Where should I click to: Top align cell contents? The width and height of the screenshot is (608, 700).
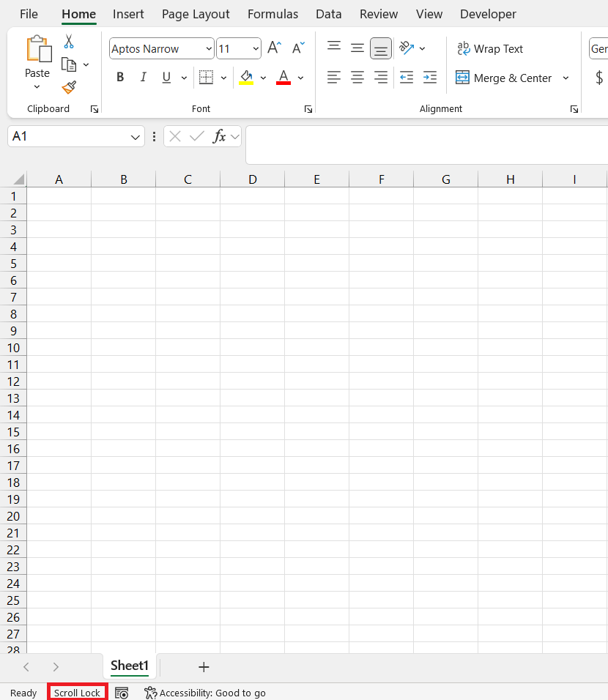click(334, 48)
